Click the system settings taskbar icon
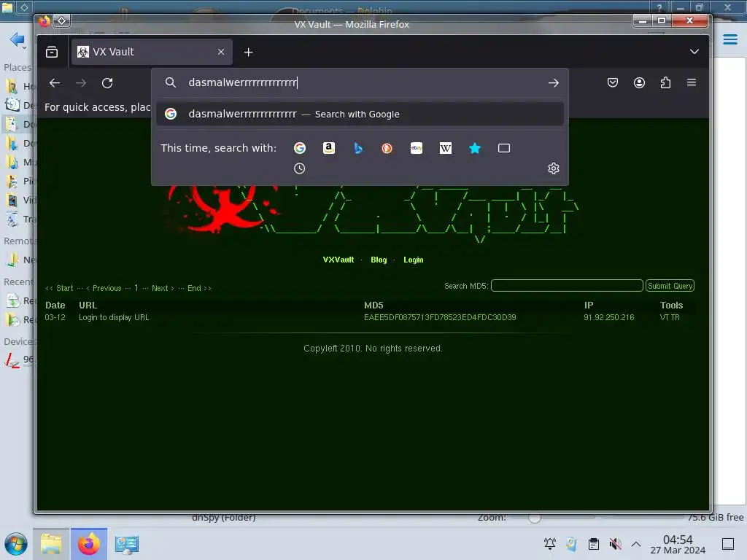This screenshot has height=560, width=747. pyautogui.click(x=127, y=544)
